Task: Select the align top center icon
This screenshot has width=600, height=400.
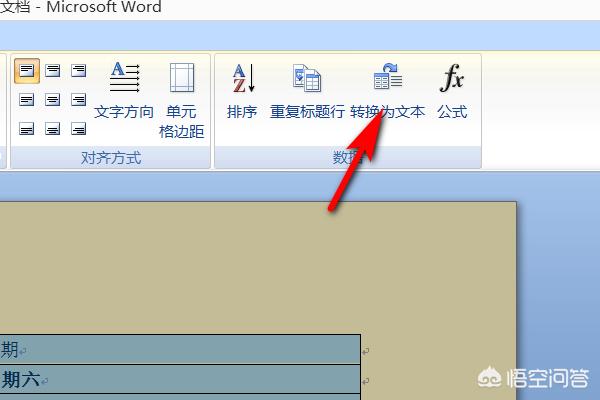Action: pyautogui.click(x=52, y=71)
